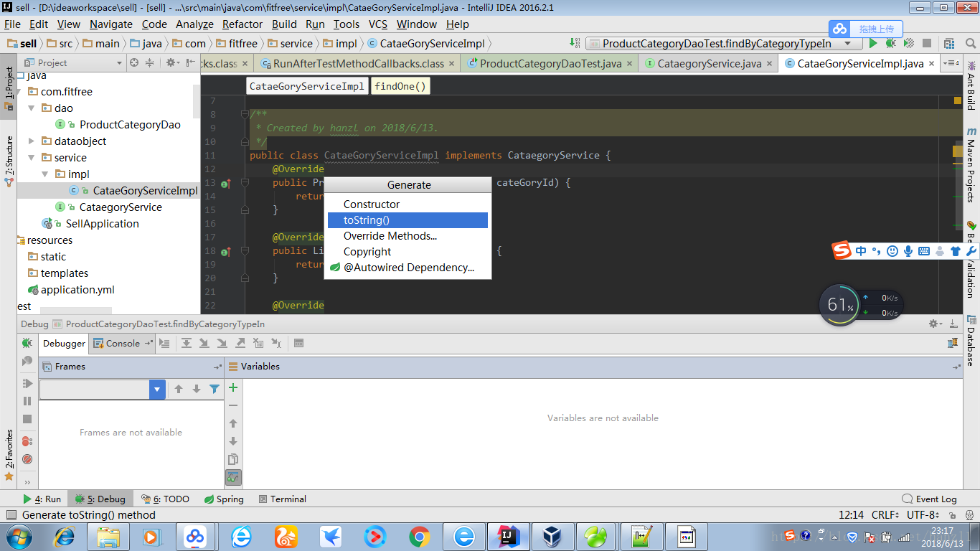Open Project panel settings gear
The width and height of the screenshot is (980, 551).
pos(172,62)
